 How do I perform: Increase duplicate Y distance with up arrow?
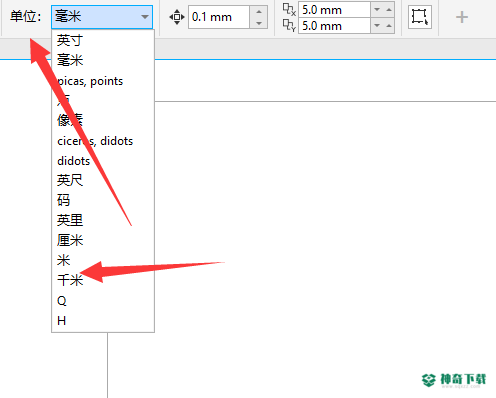[x=389, y=26]
